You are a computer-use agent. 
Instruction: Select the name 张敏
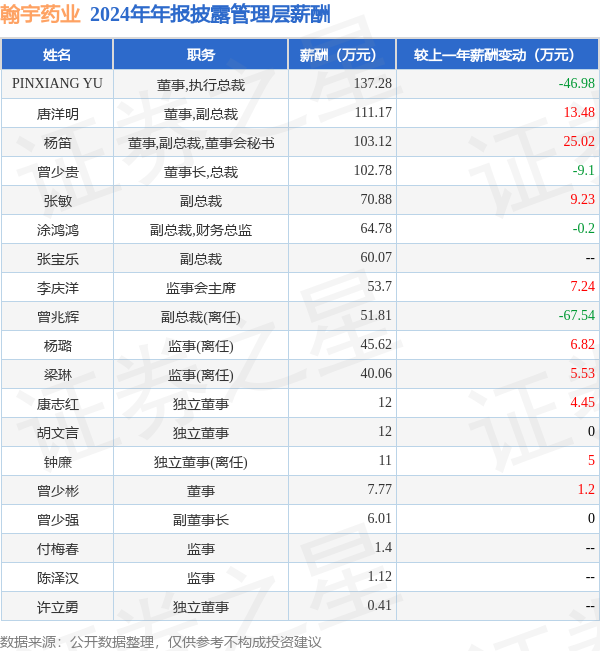(x=57, y=201)
